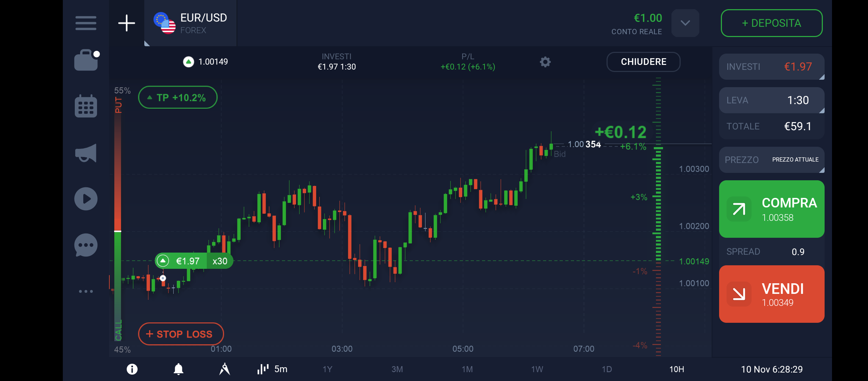The width and height of the screenshot is (868, 381).
Task: Open the megaphone news icon
Action: 86,153
